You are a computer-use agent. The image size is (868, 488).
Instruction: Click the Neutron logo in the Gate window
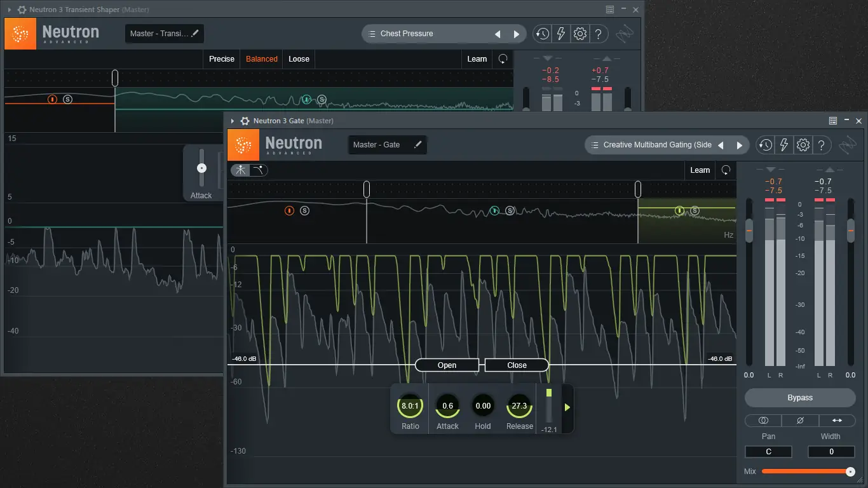[243, 145]
